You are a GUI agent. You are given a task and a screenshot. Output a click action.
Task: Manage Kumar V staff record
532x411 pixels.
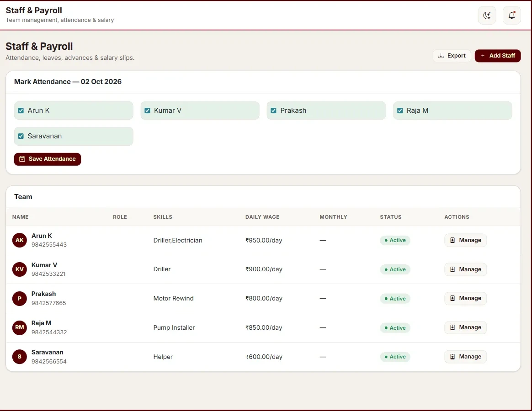pos(465,269)
